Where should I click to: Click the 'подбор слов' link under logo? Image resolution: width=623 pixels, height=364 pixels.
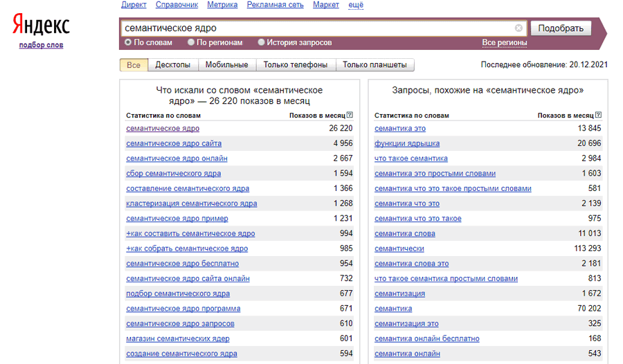(x=41, y=45)
